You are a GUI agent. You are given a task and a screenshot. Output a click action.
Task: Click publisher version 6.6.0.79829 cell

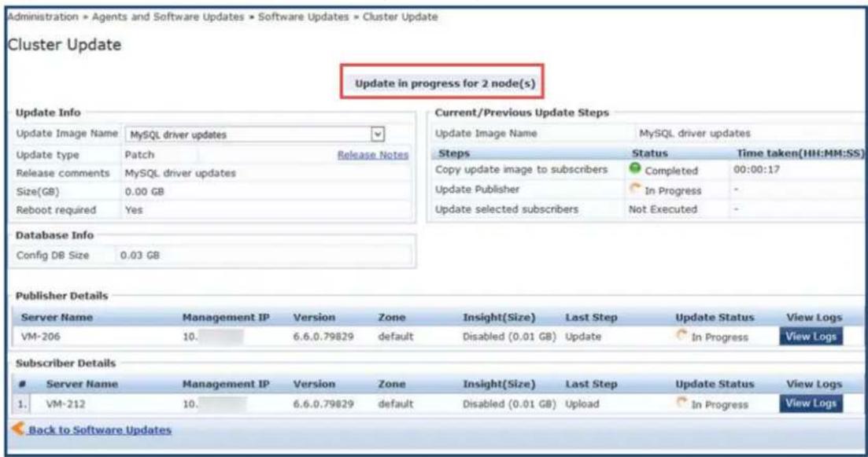coord(323,337)
